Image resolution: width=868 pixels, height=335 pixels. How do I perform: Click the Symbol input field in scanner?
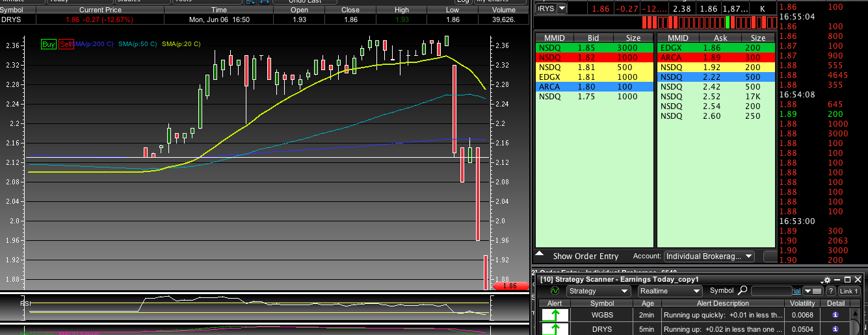tap(772, 292)
